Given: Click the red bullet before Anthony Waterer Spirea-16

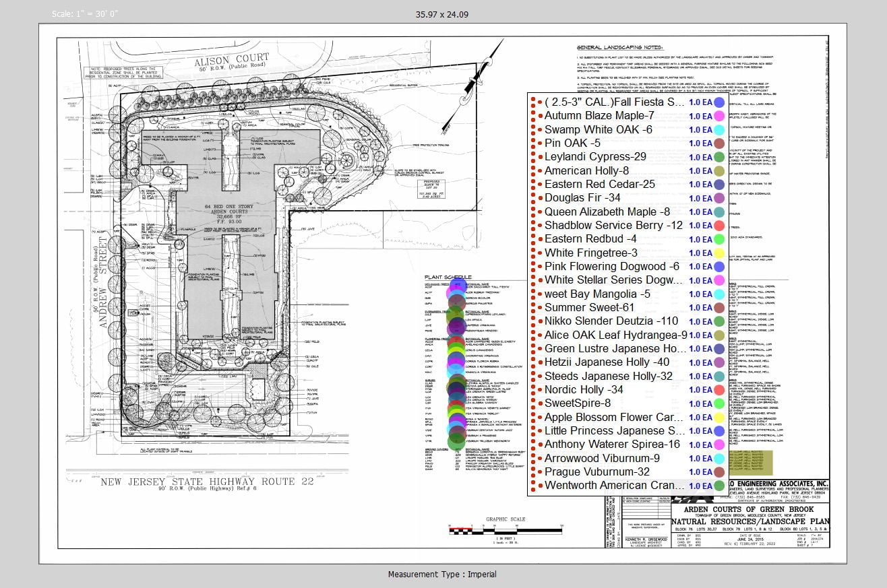Looking at the screenshot, I should click(540, 445).
